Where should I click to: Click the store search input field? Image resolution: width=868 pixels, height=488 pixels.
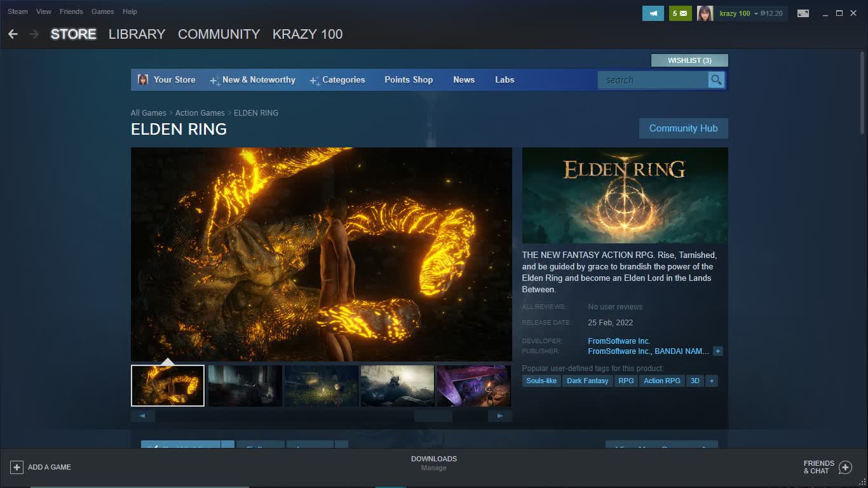(653, 80)
